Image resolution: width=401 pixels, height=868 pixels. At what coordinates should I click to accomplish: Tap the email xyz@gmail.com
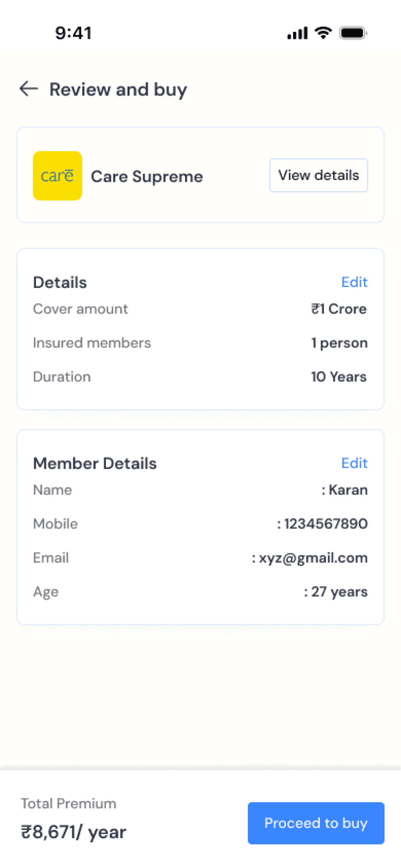coord(313,558)
